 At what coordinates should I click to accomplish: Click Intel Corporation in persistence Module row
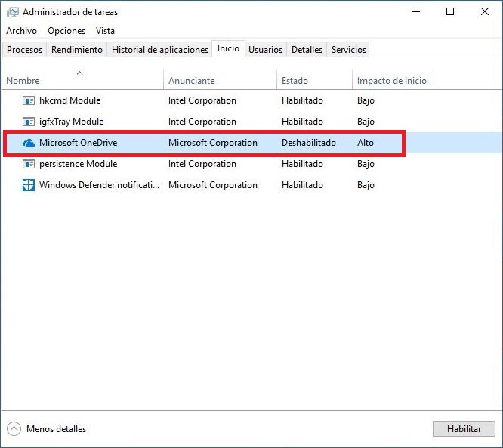(x=202, y=164)
